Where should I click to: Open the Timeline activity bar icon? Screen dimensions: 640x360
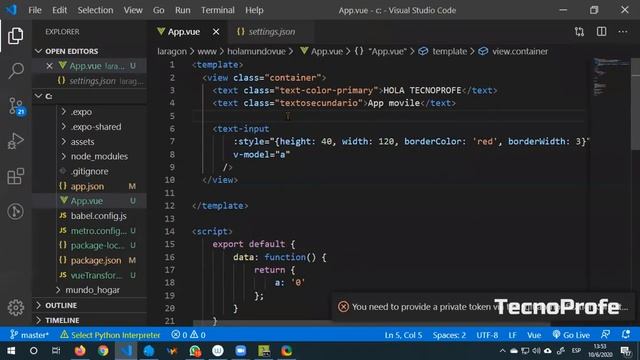click(x=16, y=211)
